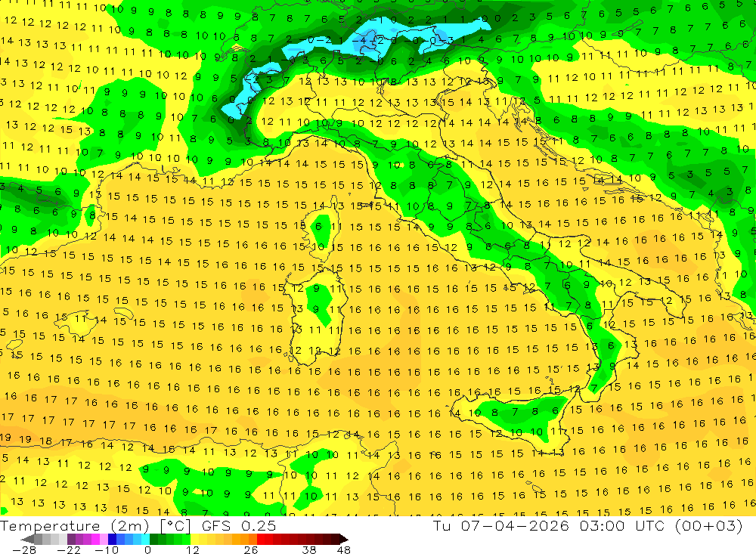
Task: Click the '(00+03)' forecast offset text
Action: [708, 525]
